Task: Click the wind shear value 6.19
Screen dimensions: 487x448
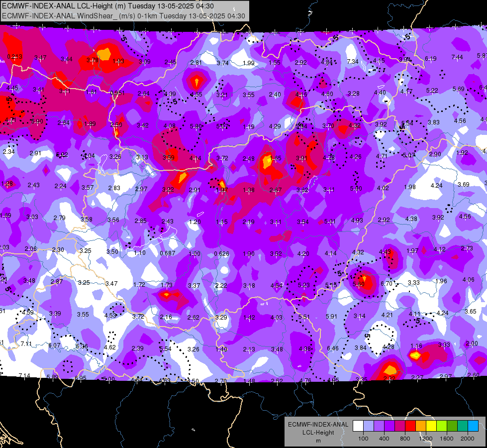Action: pyautogui.click(x=430, y=58)
